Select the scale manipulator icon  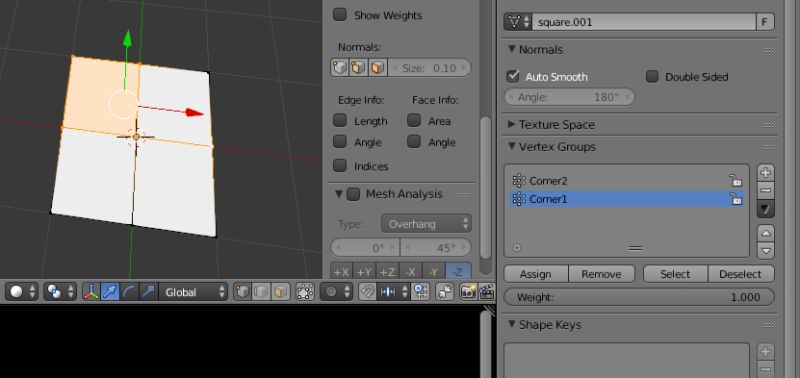(148, 292)
